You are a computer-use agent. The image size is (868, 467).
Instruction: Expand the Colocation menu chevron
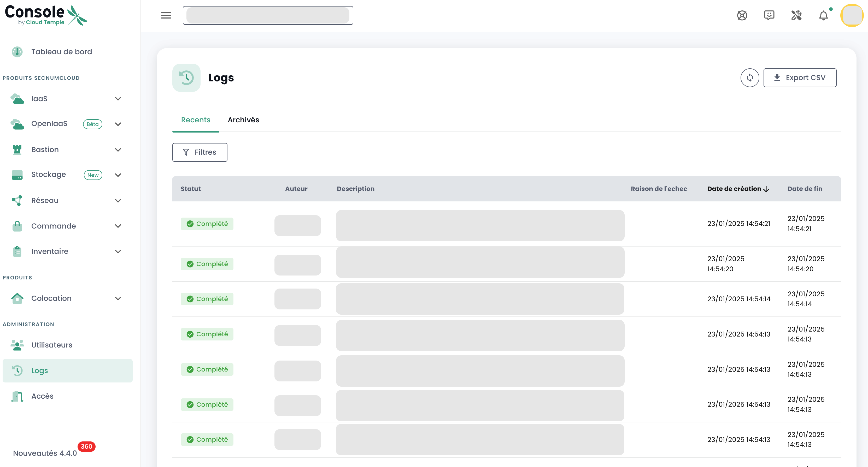(x=118, y=299)
